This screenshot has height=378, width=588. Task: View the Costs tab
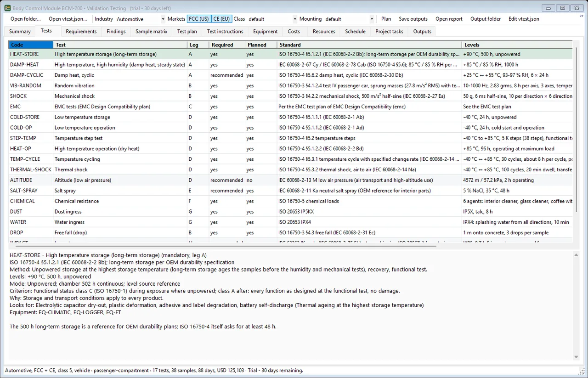[x=294, y=32]
